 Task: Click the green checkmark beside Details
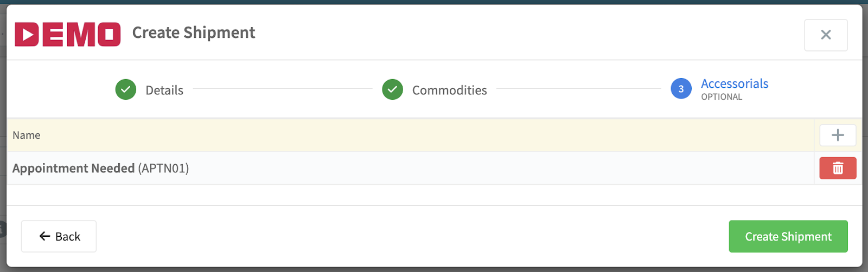tap(126, 89)
